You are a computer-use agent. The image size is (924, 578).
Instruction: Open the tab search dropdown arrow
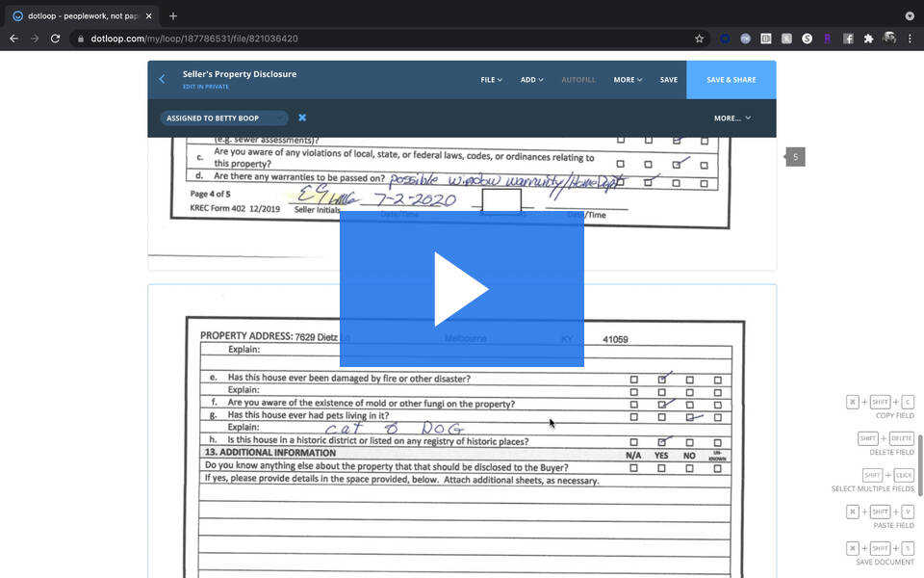pyautogui.click(x=910, y=16)
